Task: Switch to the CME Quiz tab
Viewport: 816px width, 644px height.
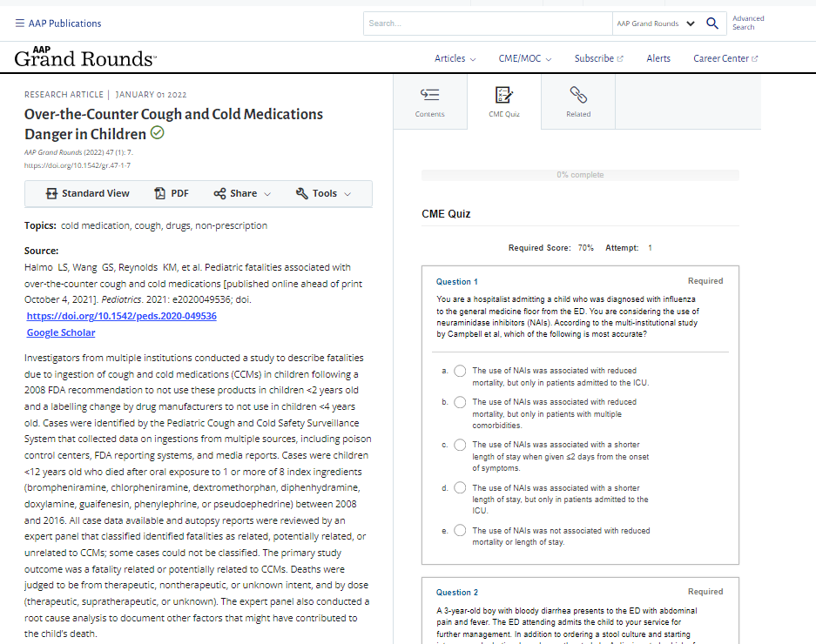Action: coord(503,101)
